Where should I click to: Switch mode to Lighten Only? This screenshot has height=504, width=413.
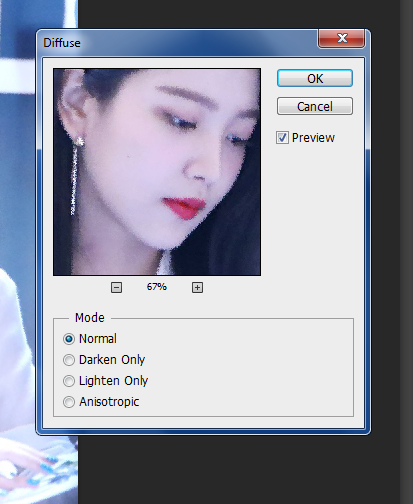coord(69,381)
